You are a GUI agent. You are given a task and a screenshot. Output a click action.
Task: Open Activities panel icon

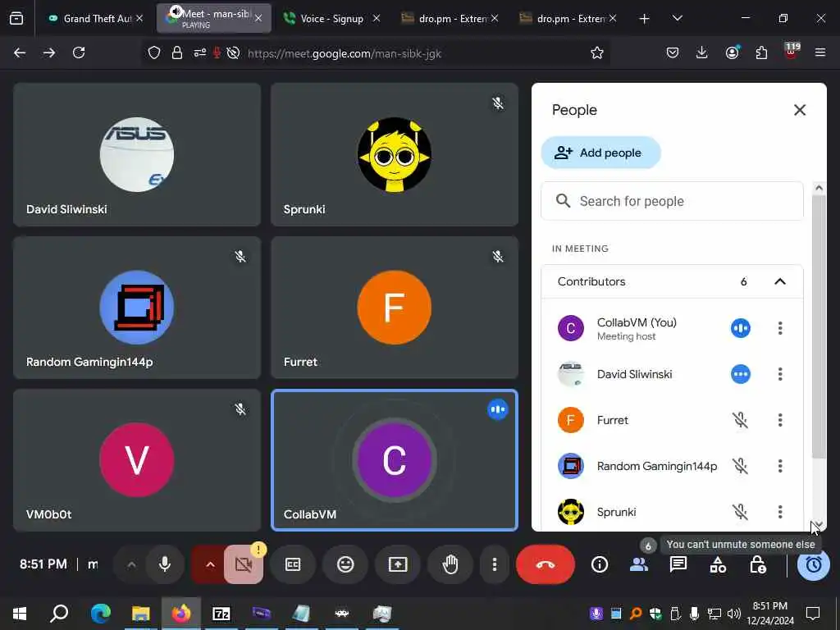(x=718, y=564)
